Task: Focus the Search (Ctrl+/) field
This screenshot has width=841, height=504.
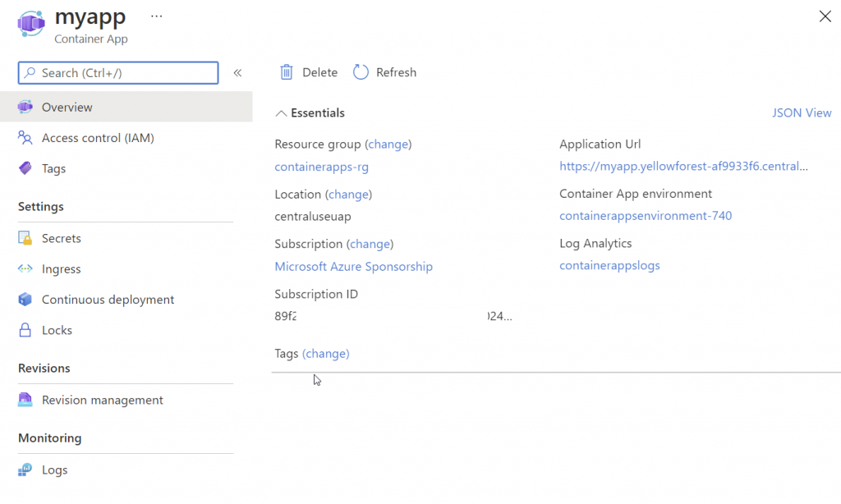Action: tap(118, 73)
